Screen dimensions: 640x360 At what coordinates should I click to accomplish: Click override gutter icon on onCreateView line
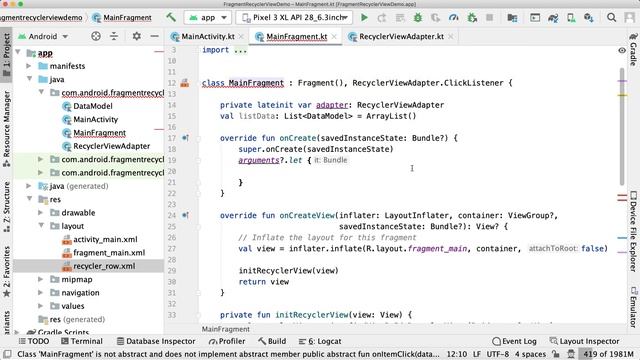[x=185, y=215]
